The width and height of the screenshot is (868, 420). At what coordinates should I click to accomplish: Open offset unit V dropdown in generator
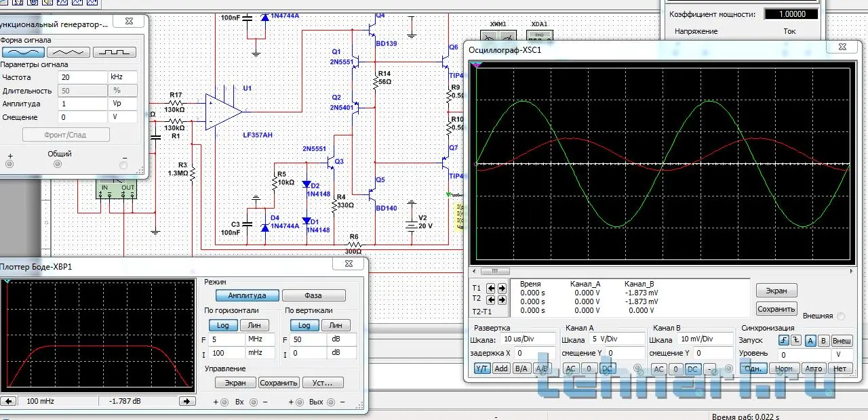click(x=123, y=117)
